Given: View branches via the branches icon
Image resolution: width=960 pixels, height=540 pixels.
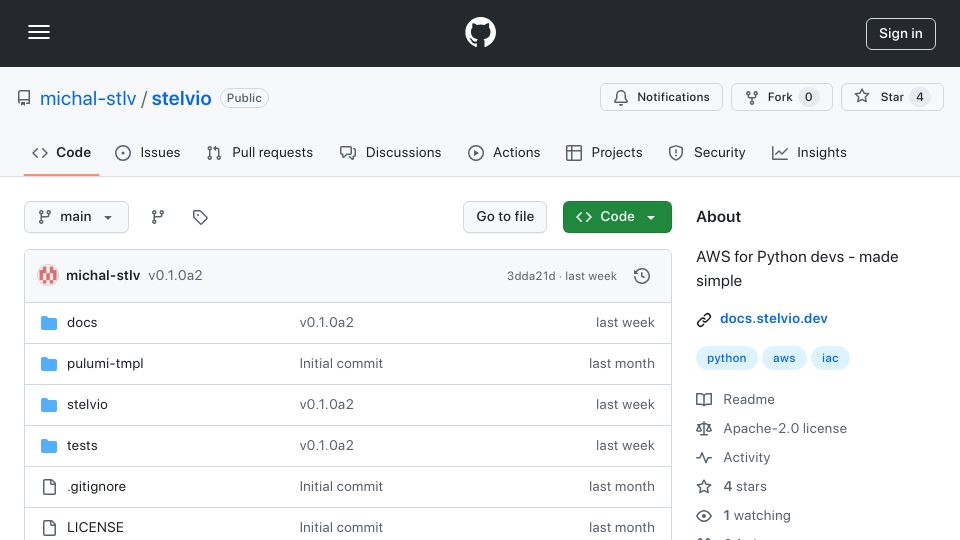Looking at the screenshot, I should tap(158, 217).
